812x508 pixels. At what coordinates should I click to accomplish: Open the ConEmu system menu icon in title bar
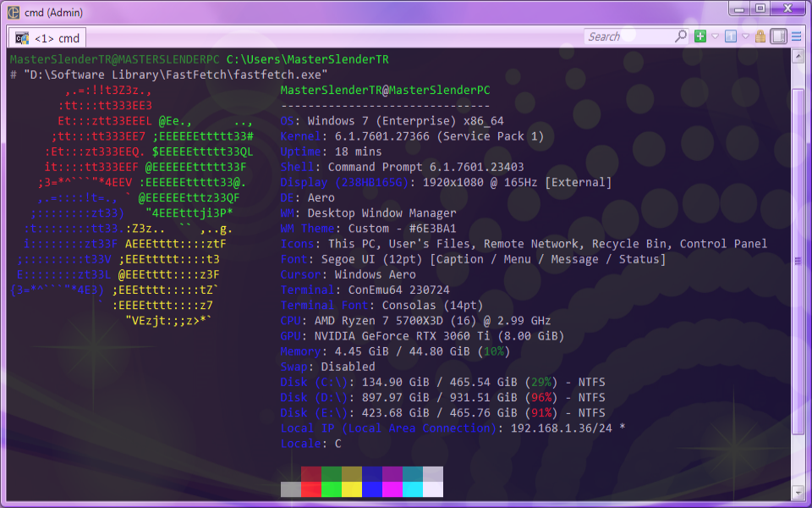click(x=14, y=13)
